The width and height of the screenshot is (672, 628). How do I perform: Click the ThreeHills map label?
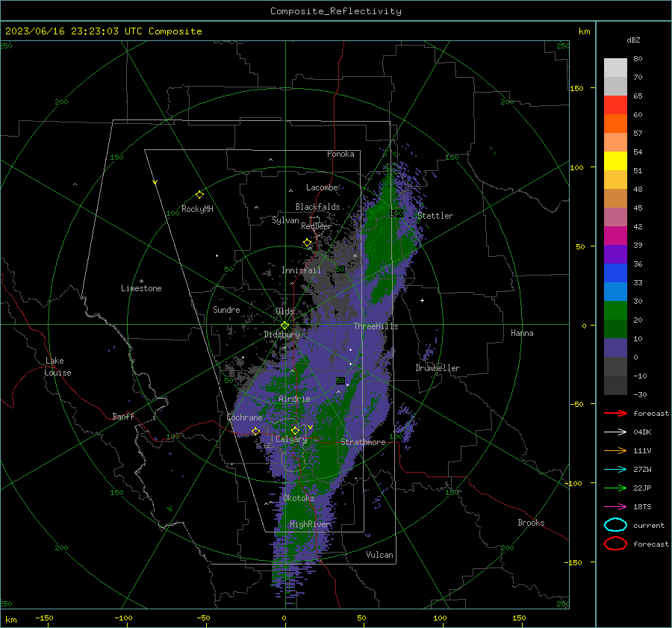pos(376,326)
